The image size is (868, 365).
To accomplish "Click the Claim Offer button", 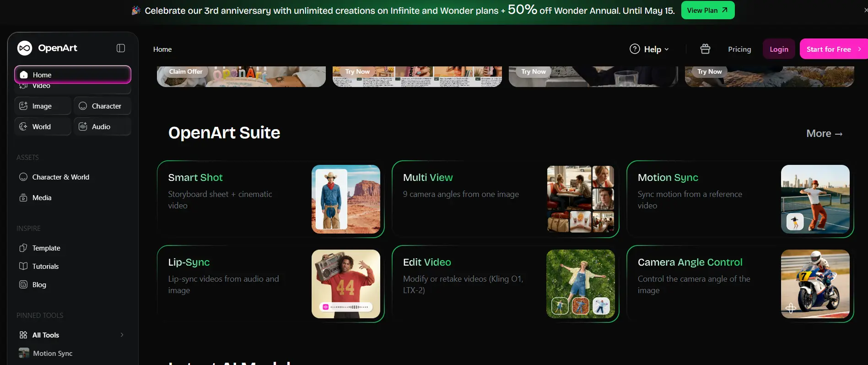I will [x=186, y=71].
